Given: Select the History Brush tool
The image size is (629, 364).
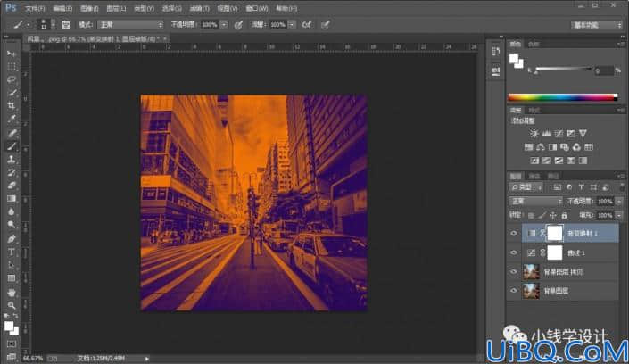Looking at the screenshot, I should coord(12,172).
